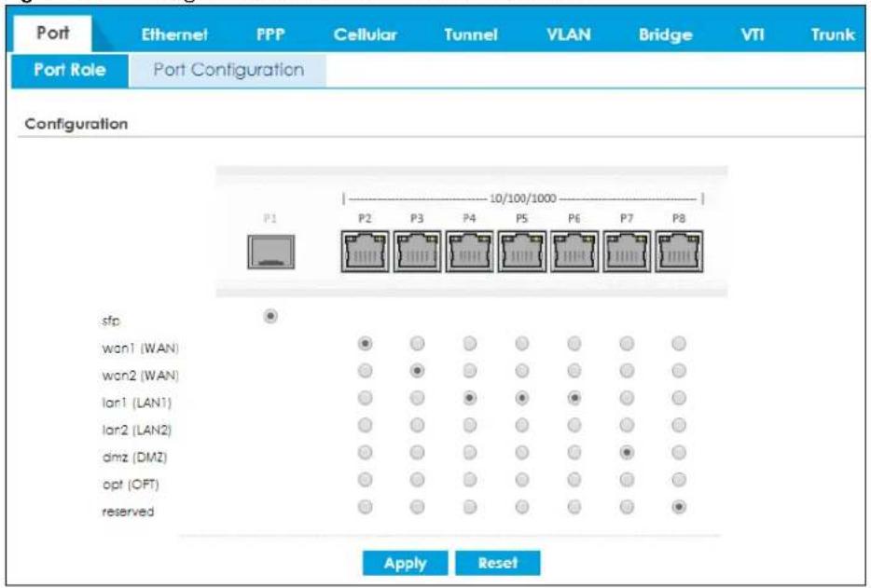Select the Port Role sub-tab

click(x=70, y=70)
